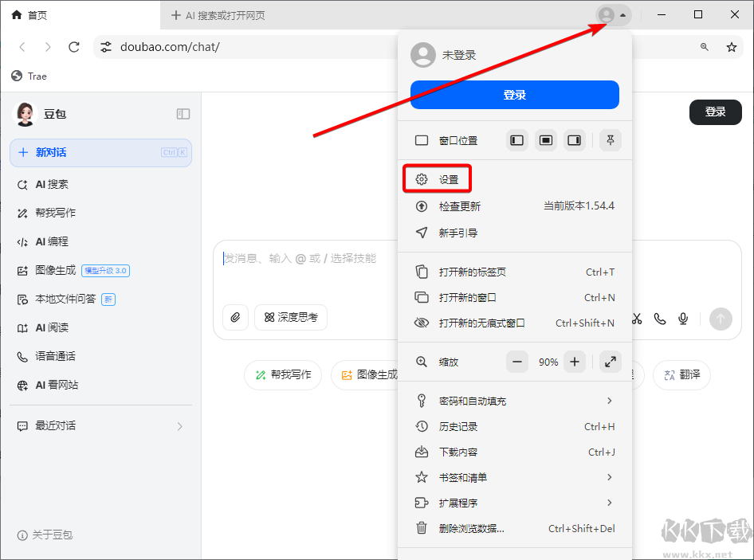The height and width of the screenshot is (560, 754).
Task: Select AI 编程 in the sidebar
Action: pyautogui.click(x=53, y=241)
